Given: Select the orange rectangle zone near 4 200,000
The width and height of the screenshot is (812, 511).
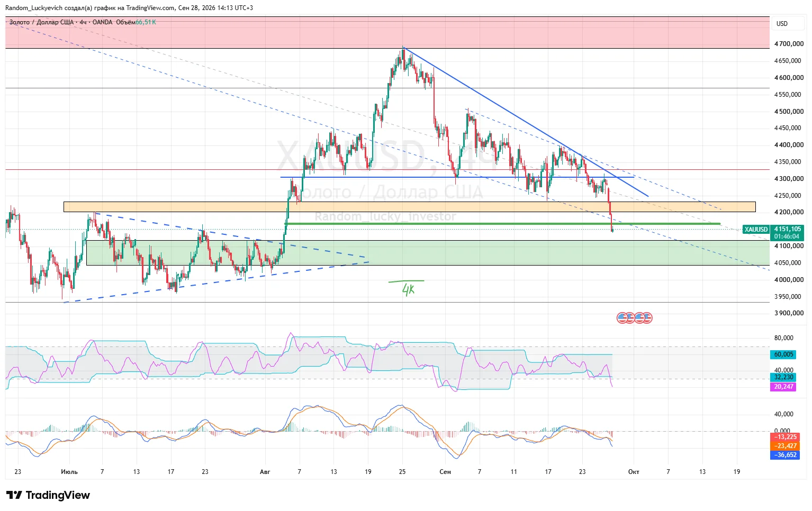Looking at the screenshot, I should 410,207.
